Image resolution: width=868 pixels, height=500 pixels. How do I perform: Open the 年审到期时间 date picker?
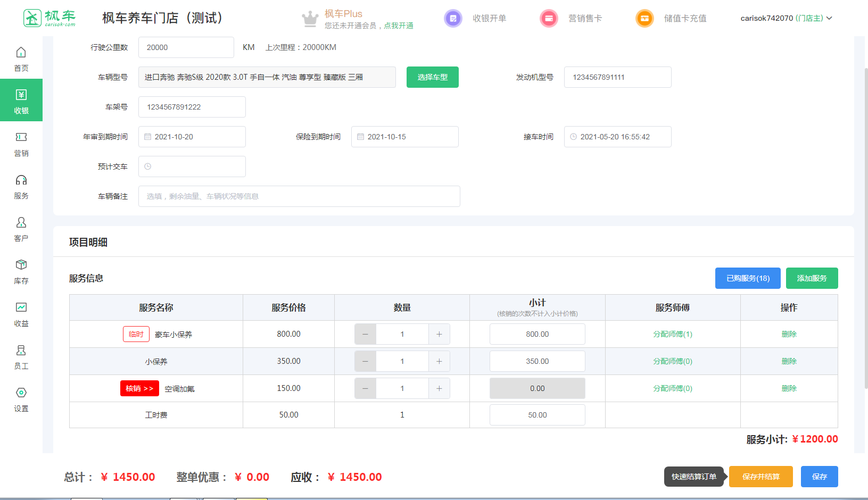(x=192, y=137)
